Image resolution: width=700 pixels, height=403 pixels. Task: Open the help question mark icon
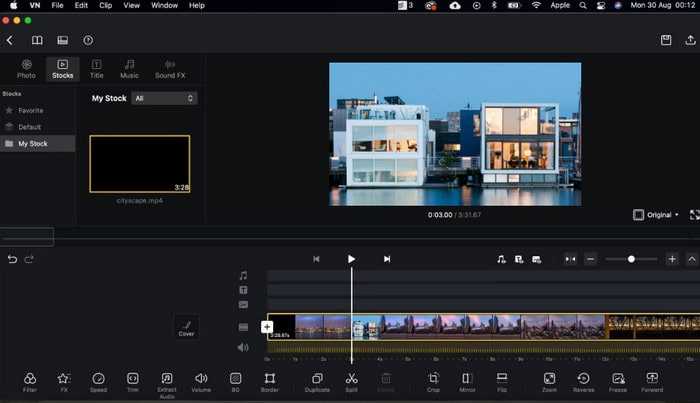point(88,40)
